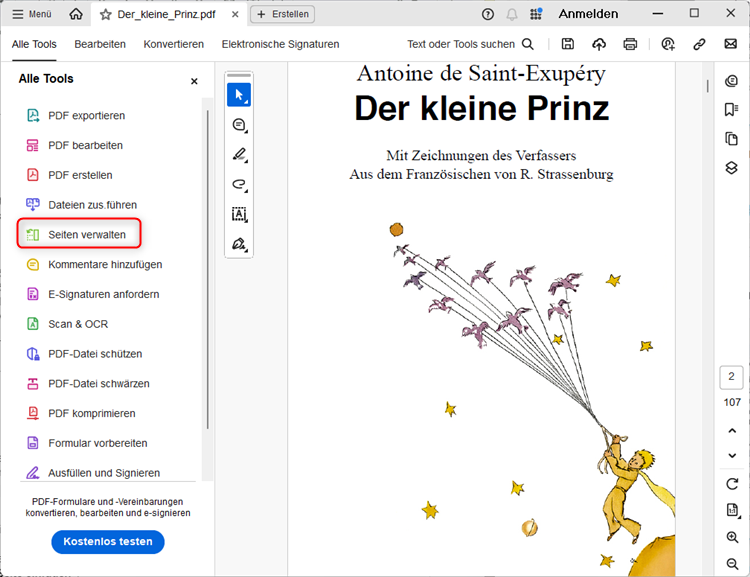Screen dimensions: 750x577
Task: Click Kostenlos testen button
Action: (x=108, y=542)
